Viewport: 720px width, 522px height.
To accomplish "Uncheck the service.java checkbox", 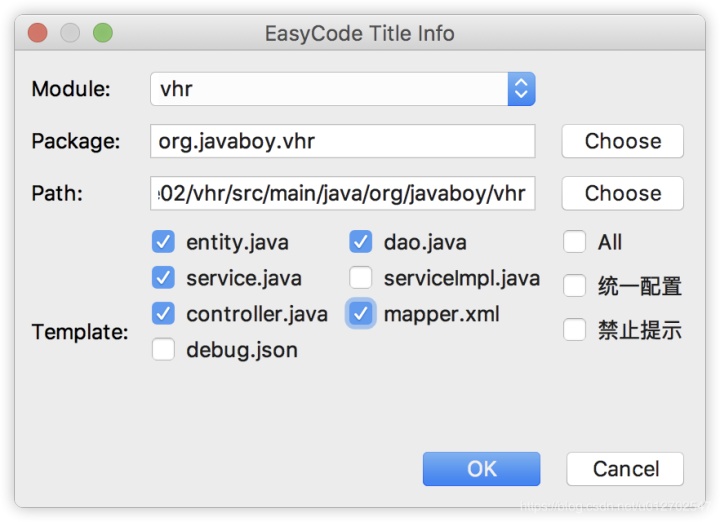I will click(x=163, y=278).
